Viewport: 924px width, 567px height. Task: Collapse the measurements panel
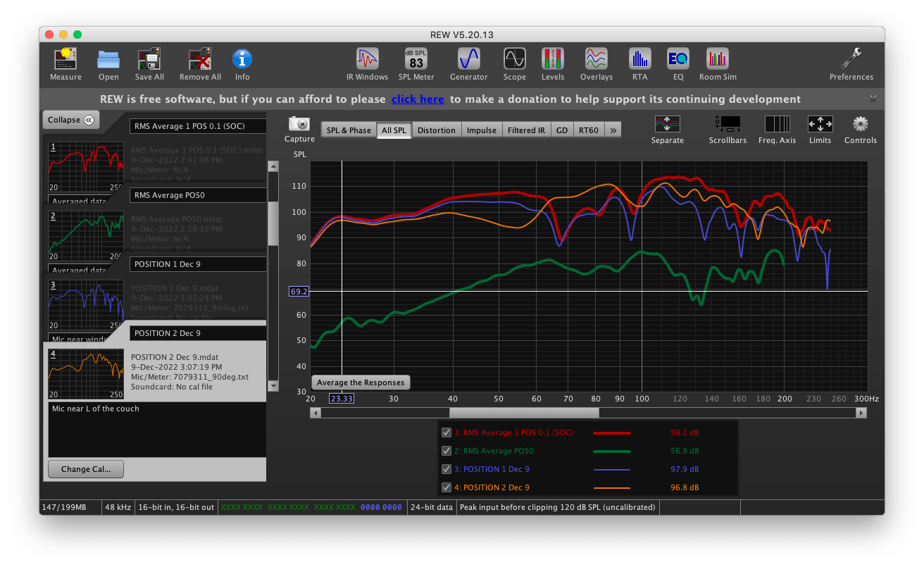[x=71, y=120]
